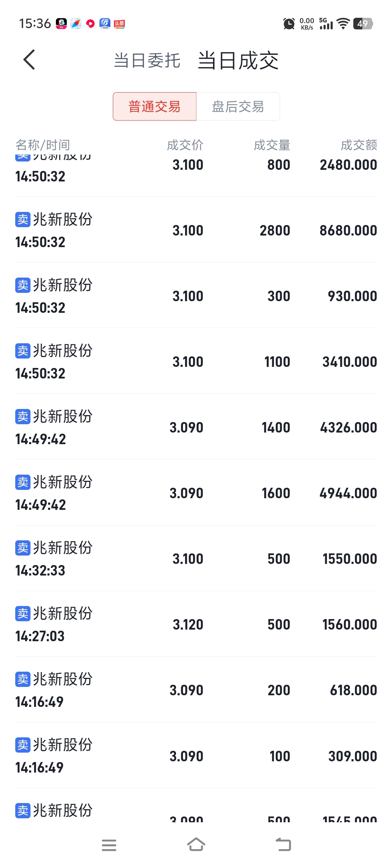Select 普通交易 segment
Screen dimensions: 392x868
point(155,107)
